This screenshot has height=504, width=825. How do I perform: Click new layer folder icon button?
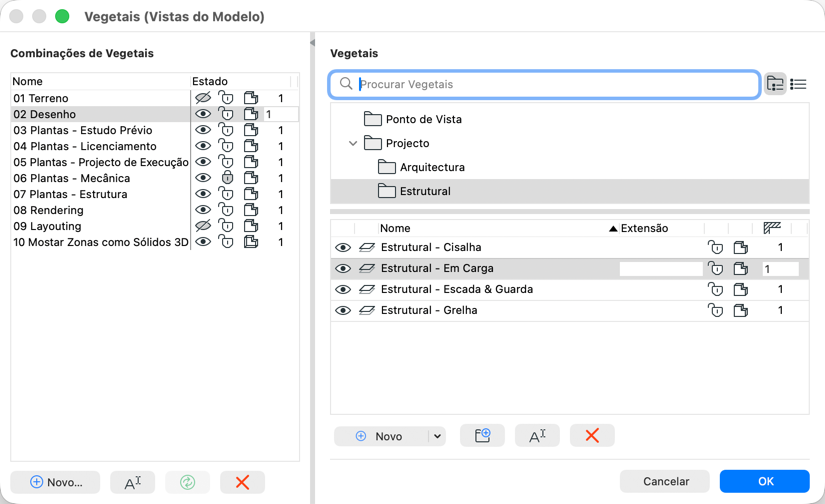coord(482,436)
